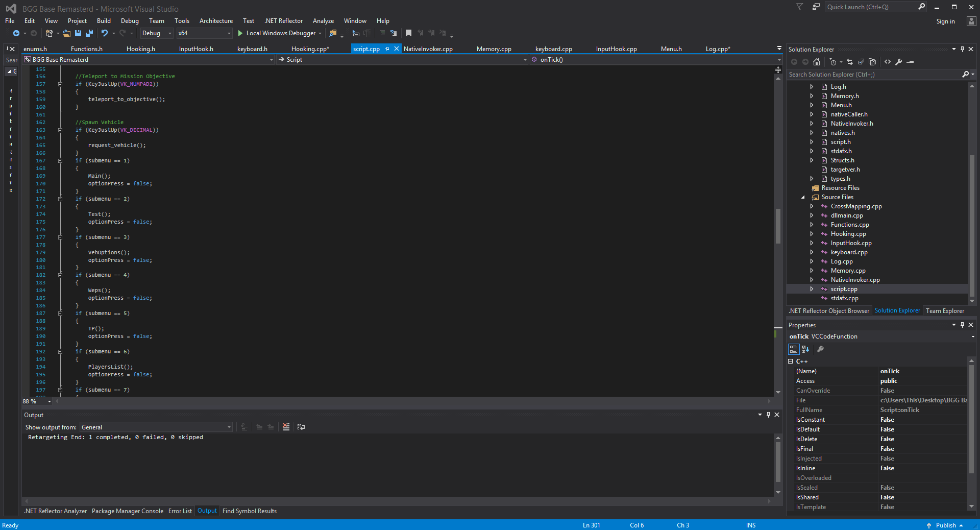Start the Local Windows Debugger with the green arrow

[x=240, y=33]
